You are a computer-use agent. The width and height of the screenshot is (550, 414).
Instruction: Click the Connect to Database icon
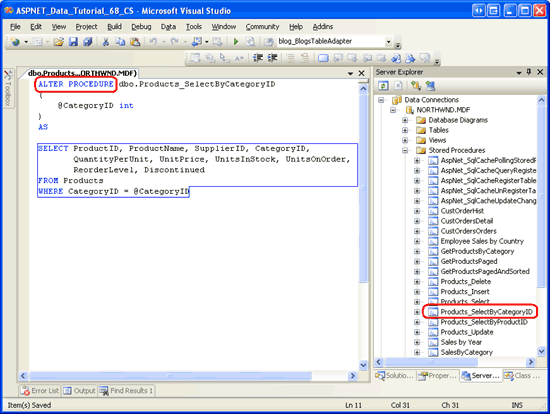pyautogui.click(x=416, y=86)
